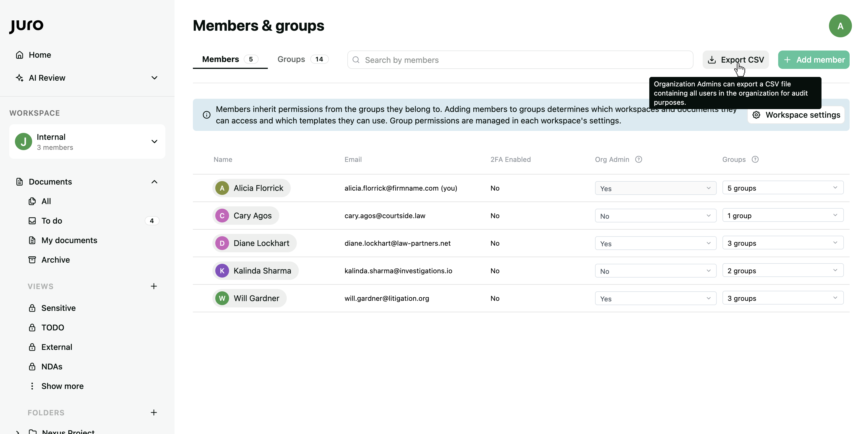Open the Sensitive locked view

58,308
